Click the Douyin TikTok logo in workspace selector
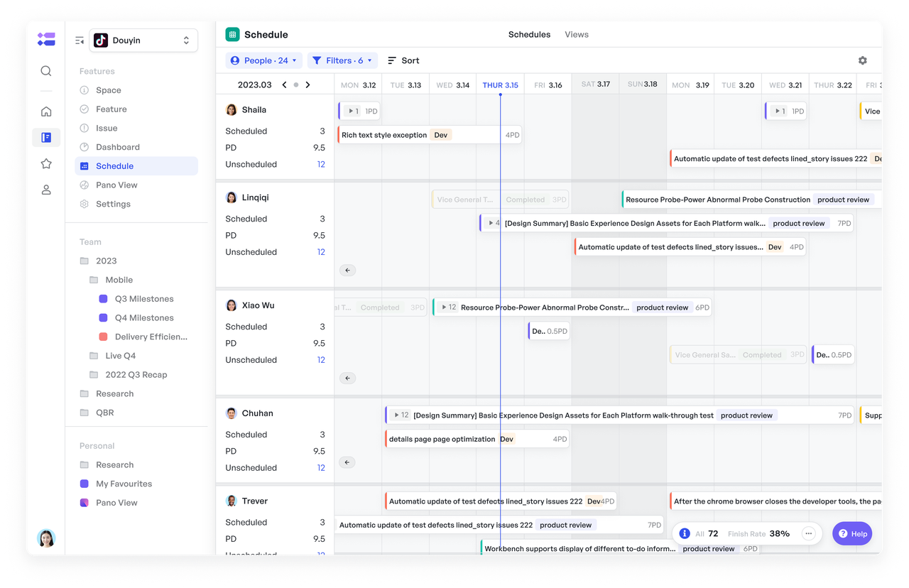 100,40
